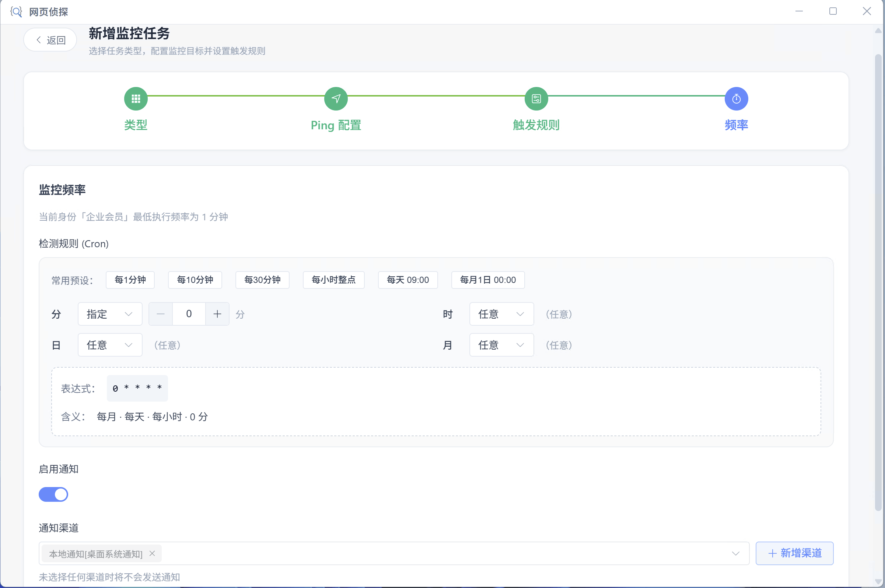Image resolution: width=885 pixels, height=588 pixels.
Task: Select the 每天 09:00 preset
Action: coord(408,280)
